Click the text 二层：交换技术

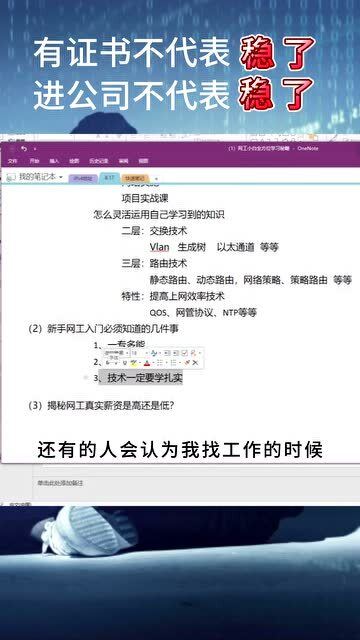point(154,231)
